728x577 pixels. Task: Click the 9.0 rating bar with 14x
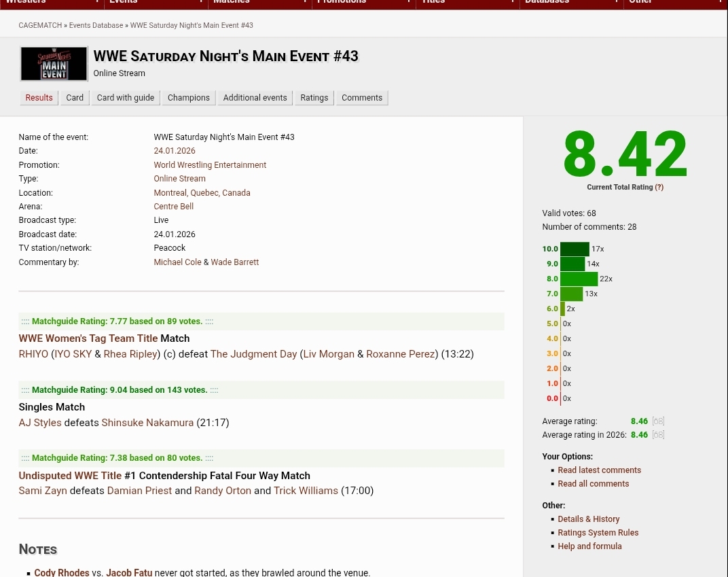tap(572, 264)
